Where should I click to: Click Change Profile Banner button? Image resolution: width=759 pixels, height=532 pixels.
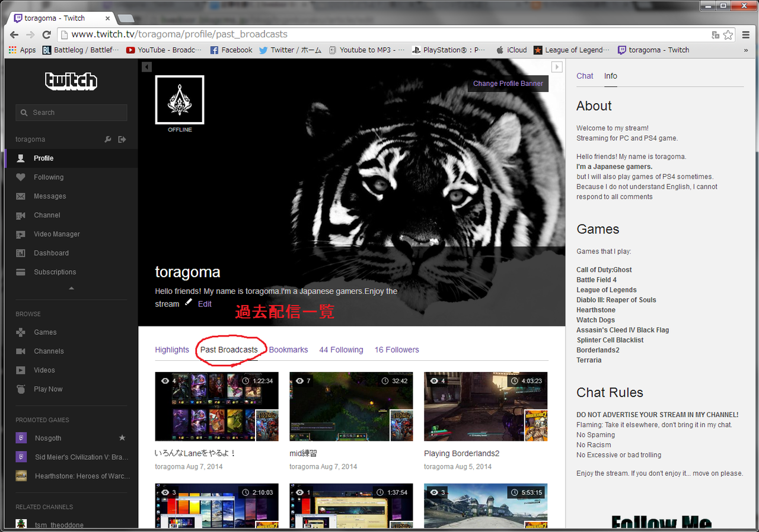click(x=508, y=84)
